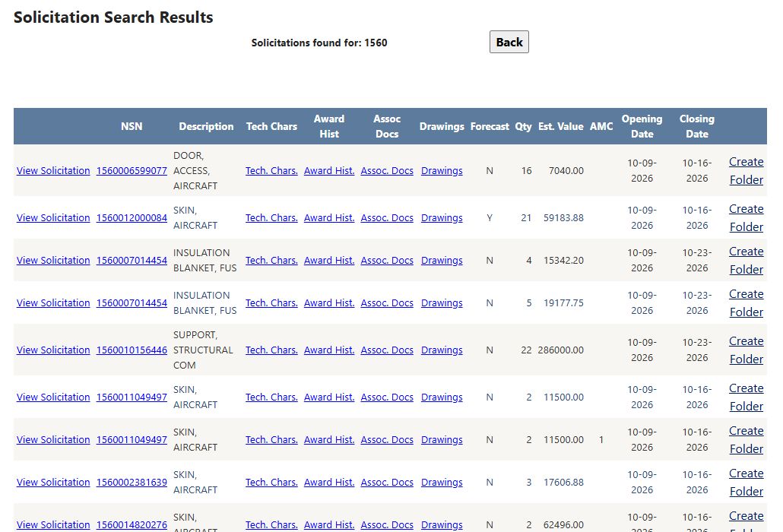Create Folder in the AMC 1 row
The height and width of the screenshot is (532, 783).
(746, 440)
